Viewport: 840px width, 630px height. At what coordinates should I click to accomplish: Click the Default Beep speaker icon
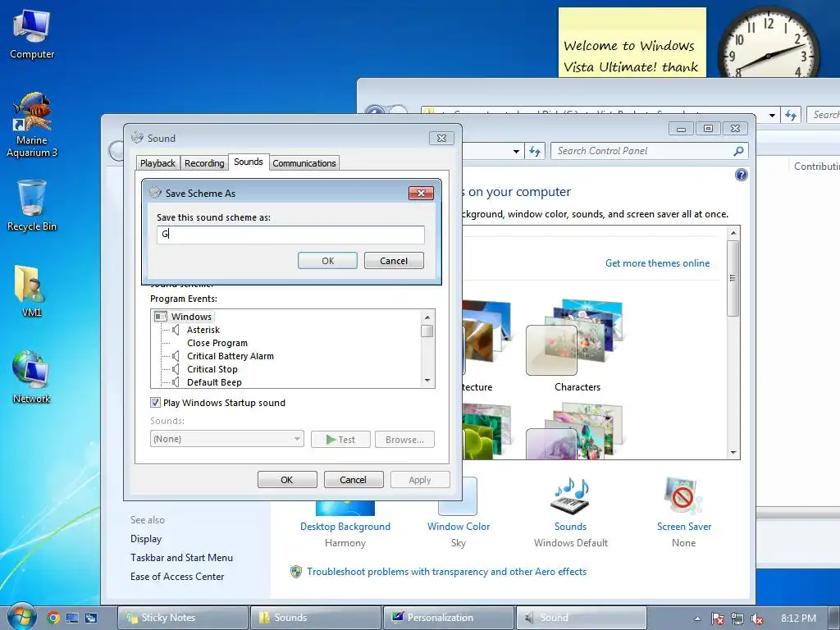click(x=176, y=382)
